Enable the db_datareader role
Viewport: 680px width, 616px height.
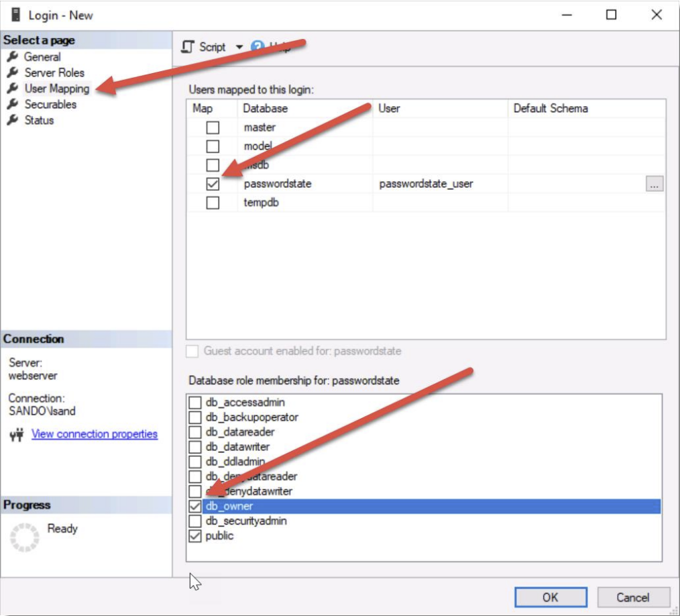[195, 432]
